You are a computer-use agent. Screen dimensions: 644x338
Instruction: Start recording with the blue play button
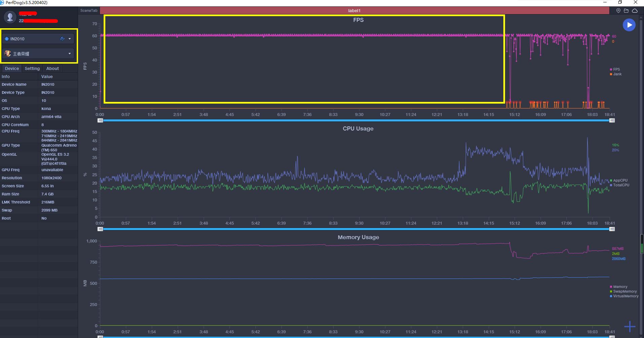[x=629, y=25]
